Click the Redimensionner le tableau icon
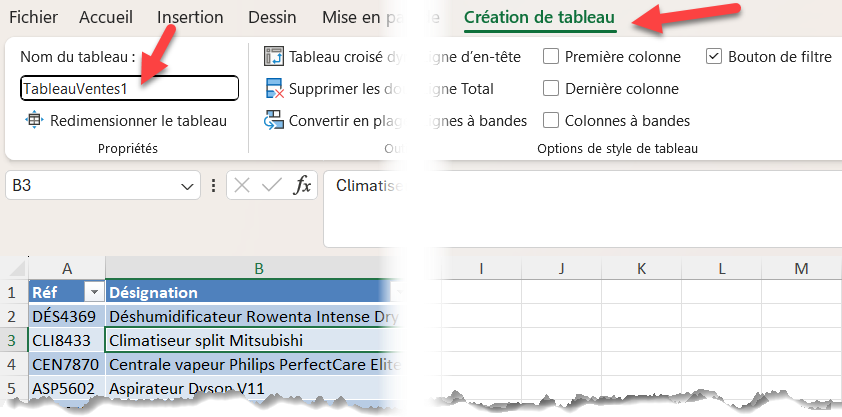Image resolution: width=842 pixels, height=417 pixels. click(34, 121)
